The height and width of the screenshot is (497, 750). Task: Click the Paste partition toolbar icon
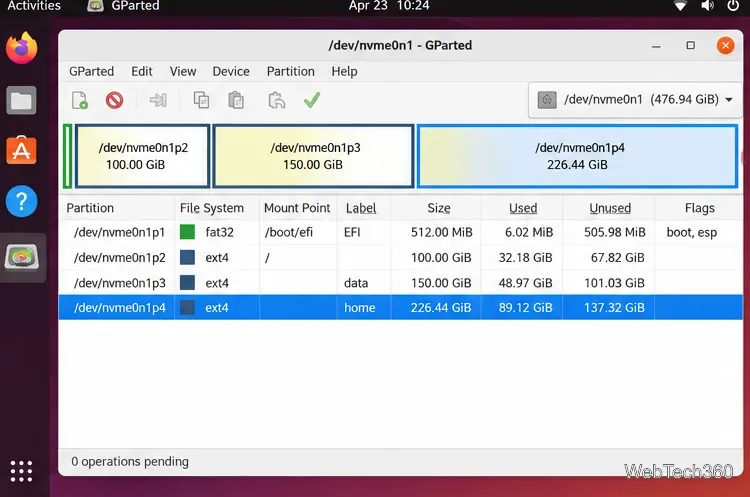pos(236,100)
